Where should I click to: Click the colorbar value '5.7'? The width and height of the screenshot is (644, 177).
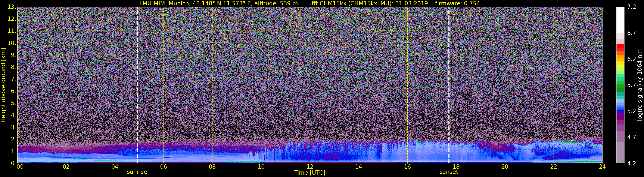coord(632,85)
